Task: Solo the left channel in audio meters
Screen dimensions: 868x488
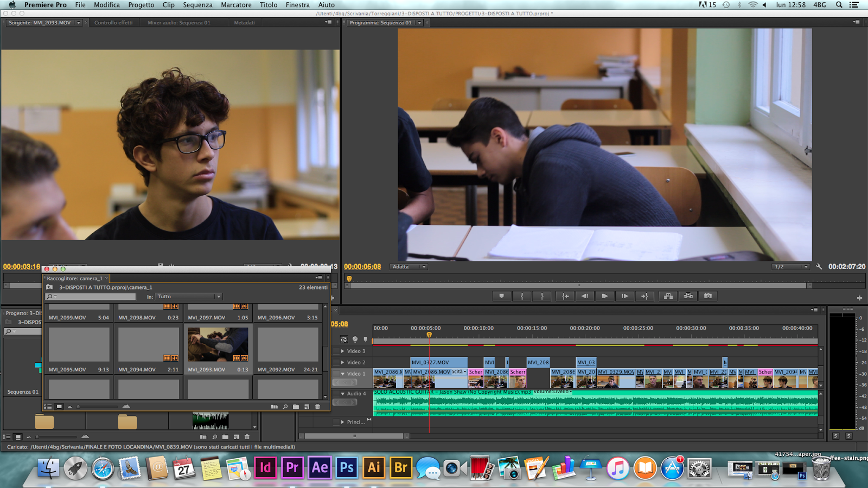Action: [835, 436]
